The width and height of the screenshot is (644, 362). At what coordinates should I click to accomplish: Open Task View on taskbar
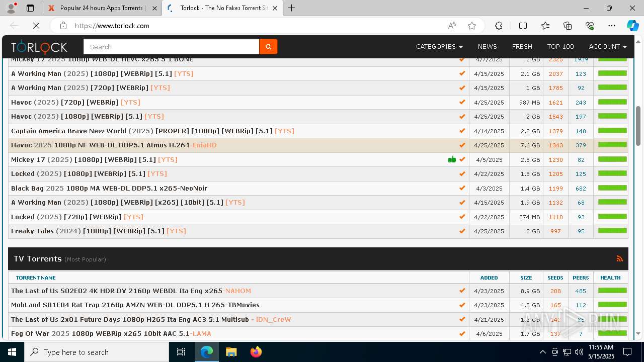click(x=181, y=352)
